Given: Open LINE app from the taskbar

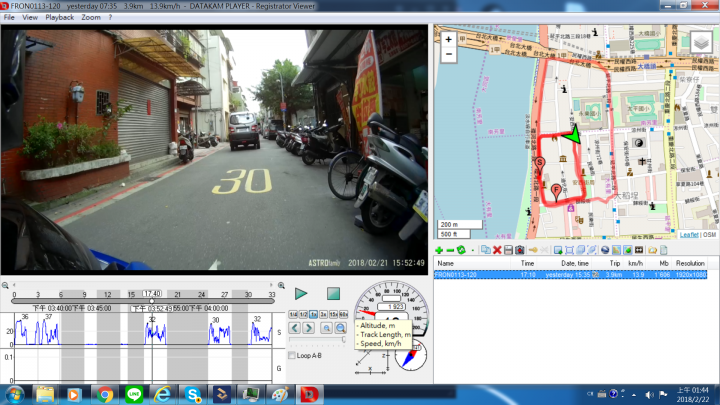Looking at the screenshot, I should [x=133, y=394].
